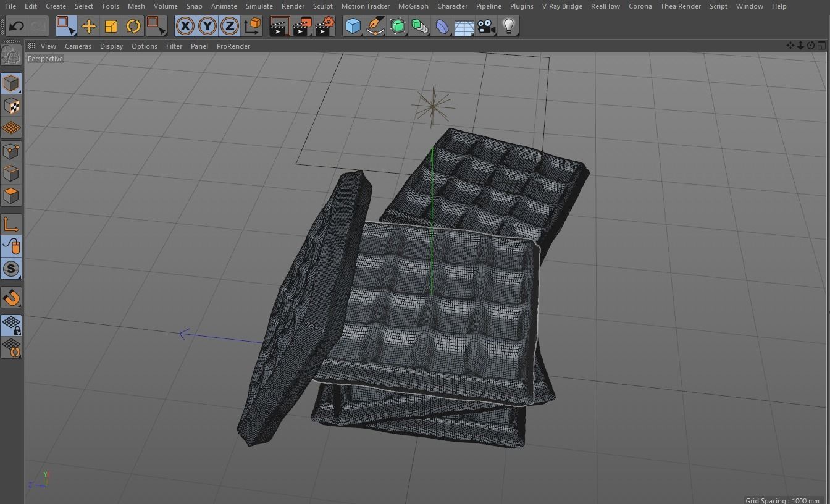Toggle Z-axis lock
This screenshot has width=830, height=504.
[230, 26]
